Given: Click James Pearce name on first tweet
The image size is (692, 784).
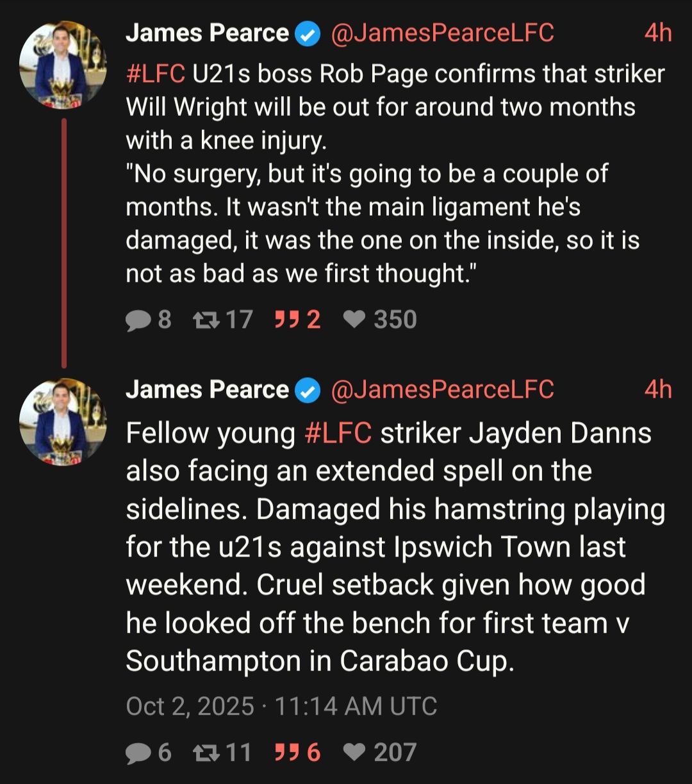Looking at the screenshot, I should click(x=207, y=33).
